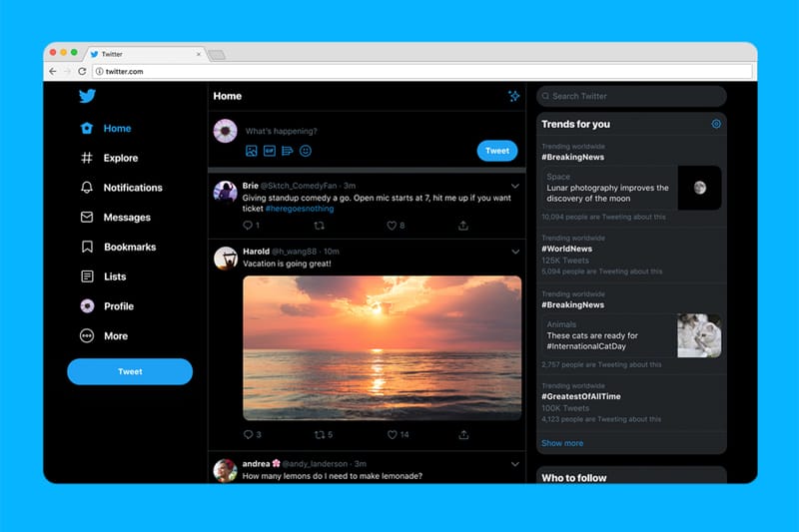This screenshot has height=532, width=799.
Task: Click andrea's display name
Action: 256,464
